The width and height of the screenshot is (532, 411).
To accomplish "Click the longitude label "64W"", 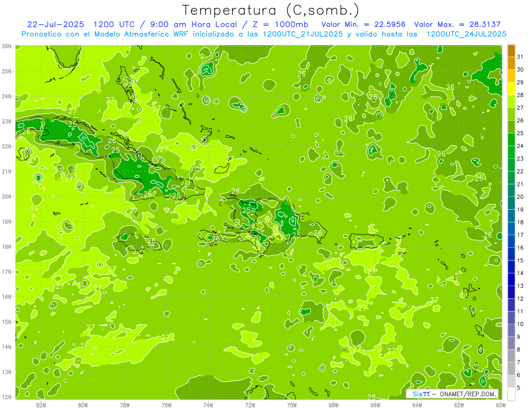I will (x=417, y=405).
